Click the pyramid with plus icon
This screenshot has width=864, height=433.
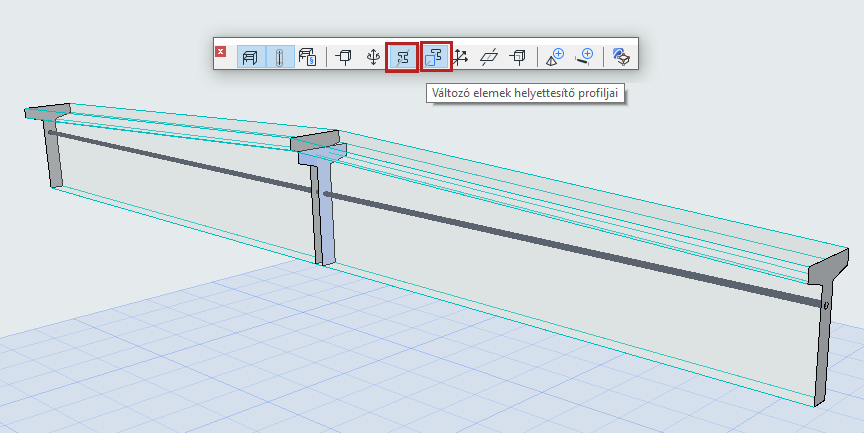click(555, 57)
